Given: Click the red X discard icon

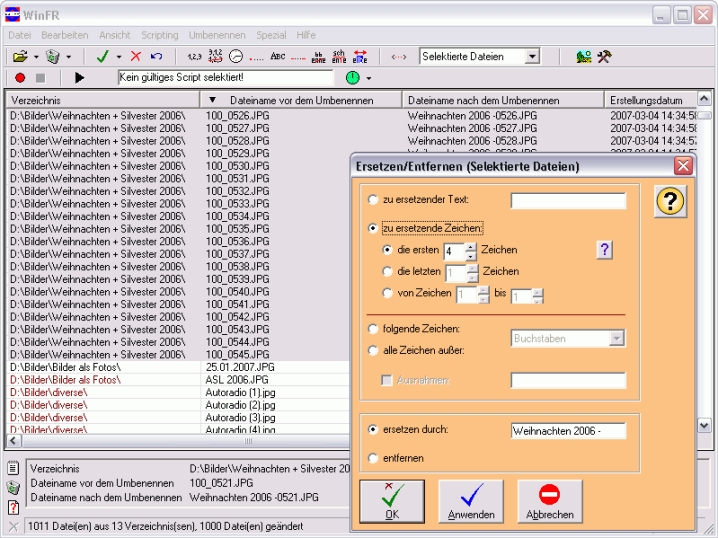Looking at the screenshot, I should [x=135, y=57].
